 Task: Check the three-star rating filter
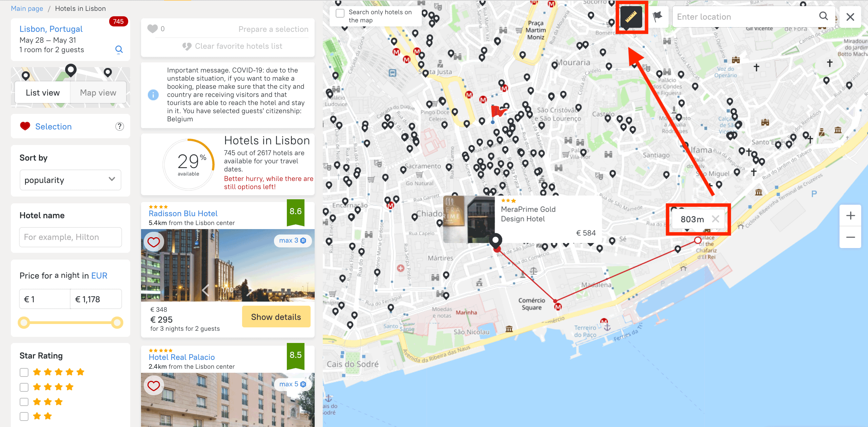point(24,402)
